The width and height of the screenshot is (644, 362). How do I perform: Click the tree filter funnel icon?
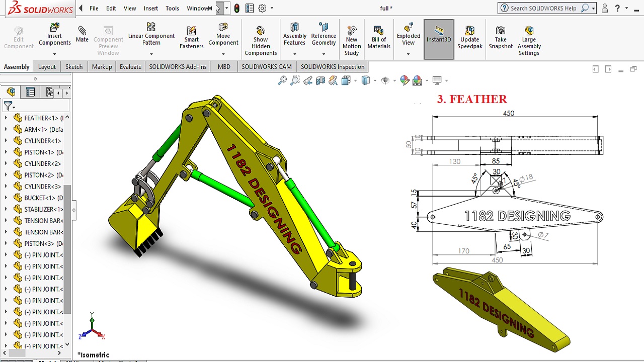(8, 106)
